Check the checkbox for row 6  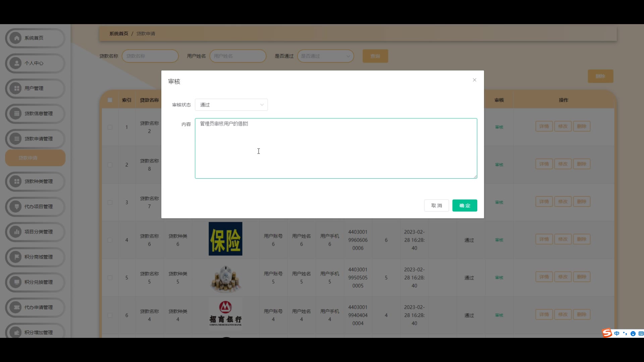click(110, 315)
